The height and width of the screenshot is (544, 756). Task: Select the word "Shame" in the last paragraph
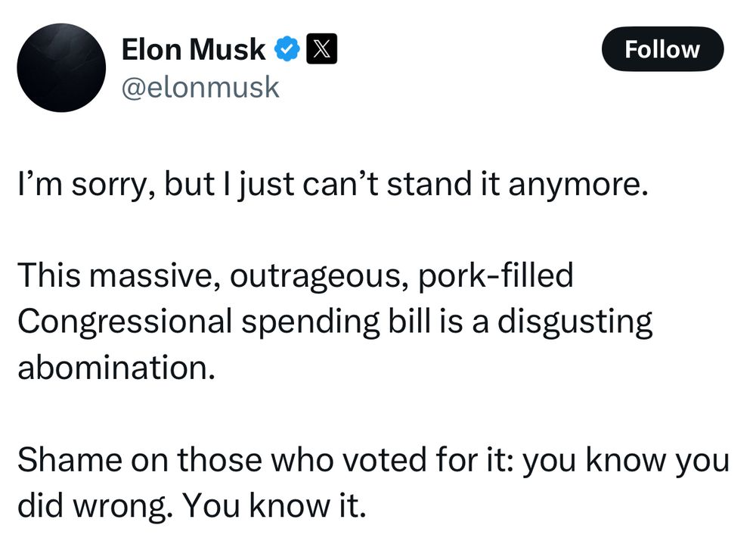[x=70, y=459]
